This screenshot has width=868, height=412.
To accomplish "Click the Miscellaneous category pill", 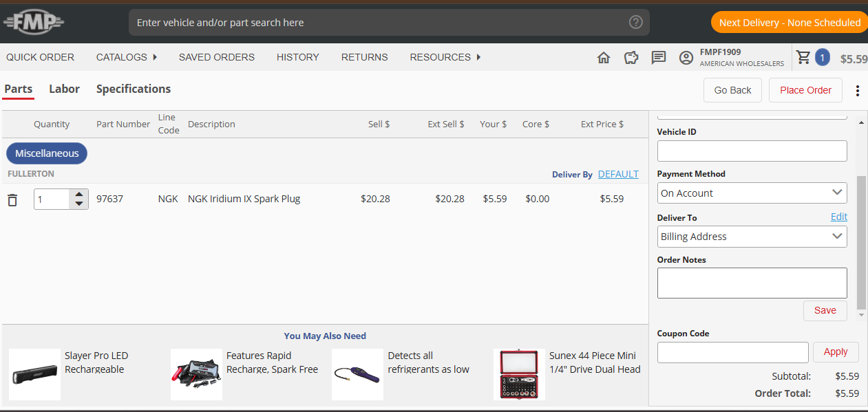I will (47, 153).
